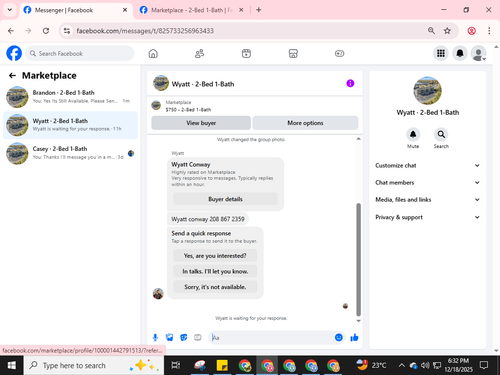Mute the Wyatt conversation
The height and width of the screenshot is (375, 500).
413,134
